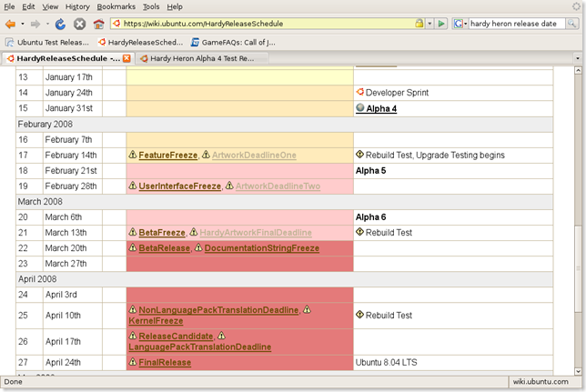Click the Google search engine icon

point(459,24)
